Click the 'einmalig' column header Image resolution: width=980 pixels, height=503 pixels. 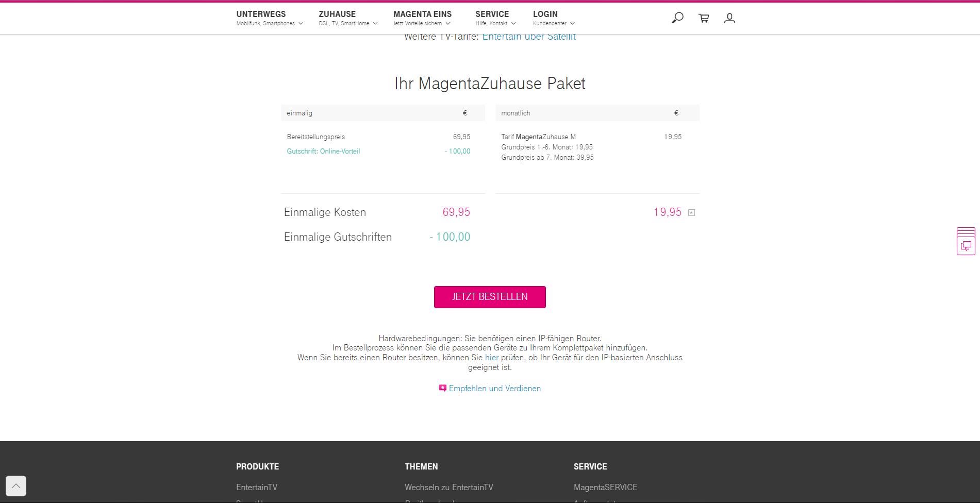point(300,113)
